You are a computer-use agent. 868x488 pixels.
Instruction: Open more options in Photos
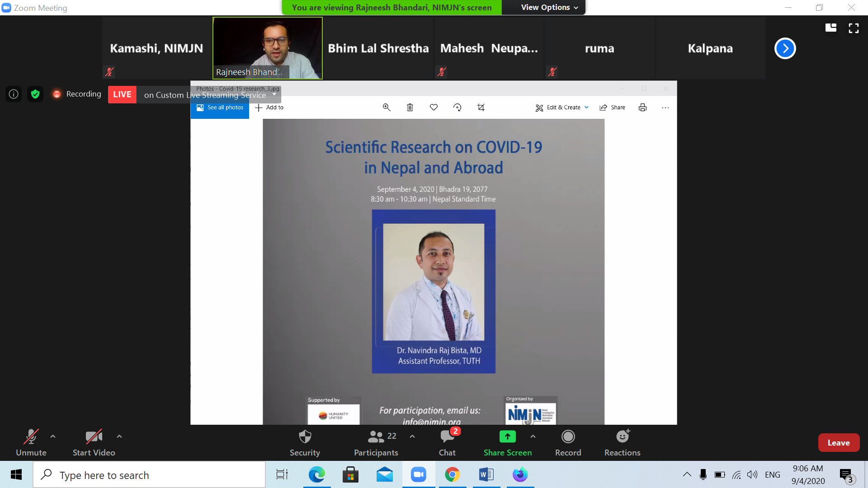tap(665, 107)
